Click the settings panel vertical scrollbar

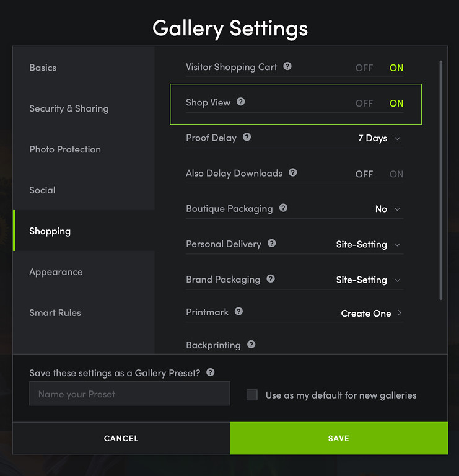(441, 180)
